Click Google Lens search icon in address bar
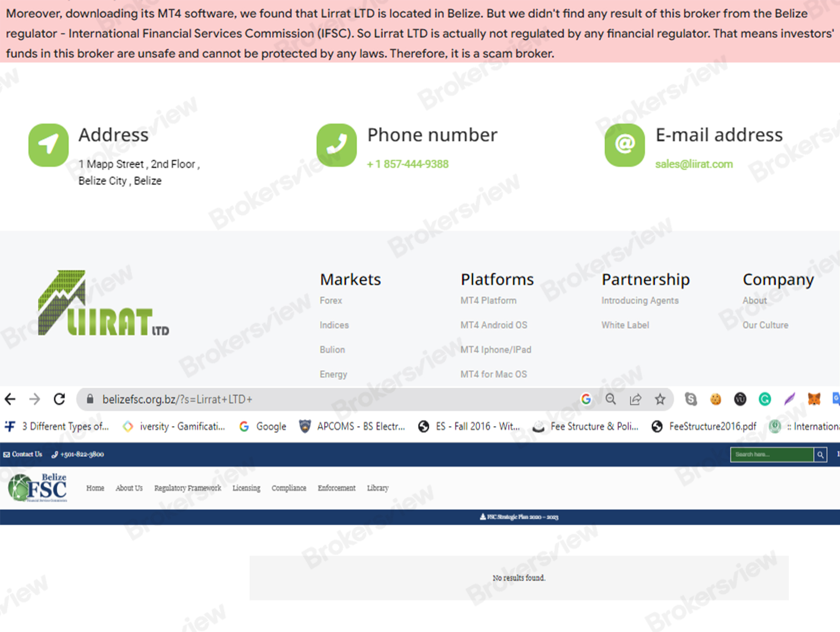The image size is (840, 632). pyautogui.click(x=586, y=399)
